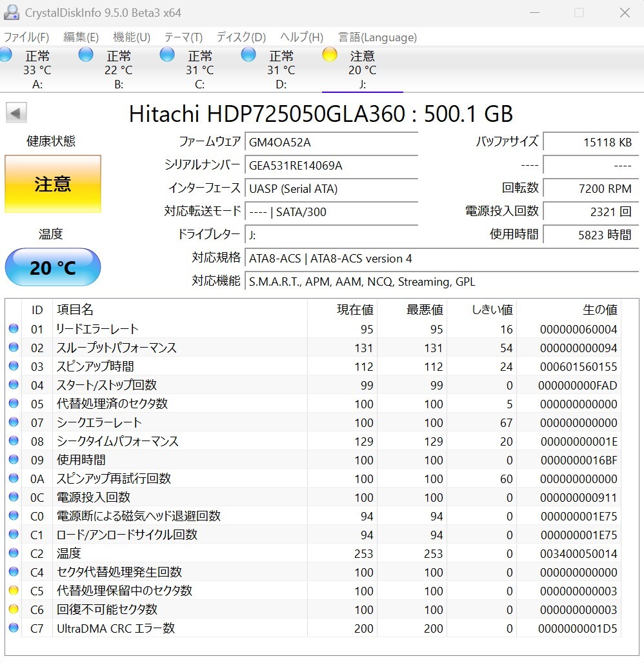
Task: Click the yellow warning icon for row C5
Action: point(14,590)
